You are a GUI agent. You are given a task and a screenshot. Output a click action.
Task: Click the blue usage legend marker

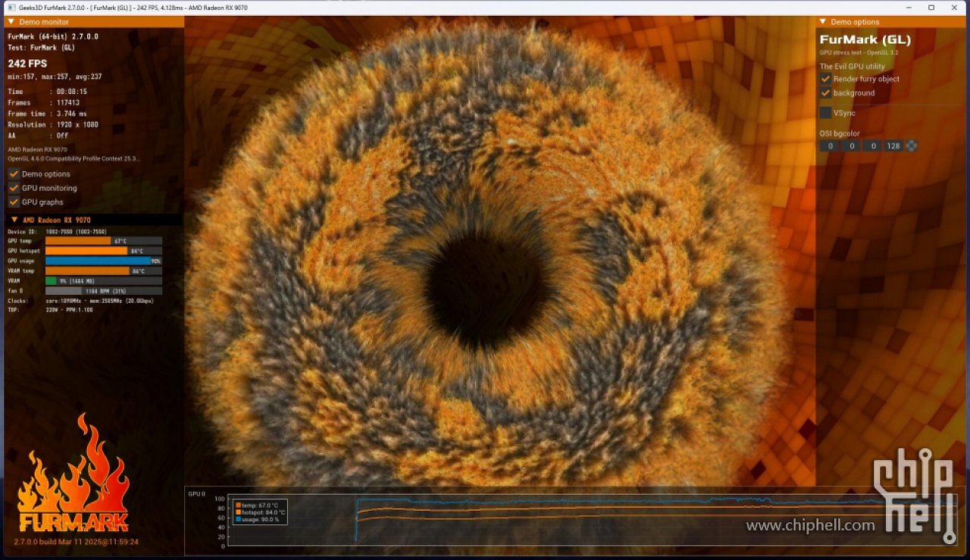click(239, 519)
